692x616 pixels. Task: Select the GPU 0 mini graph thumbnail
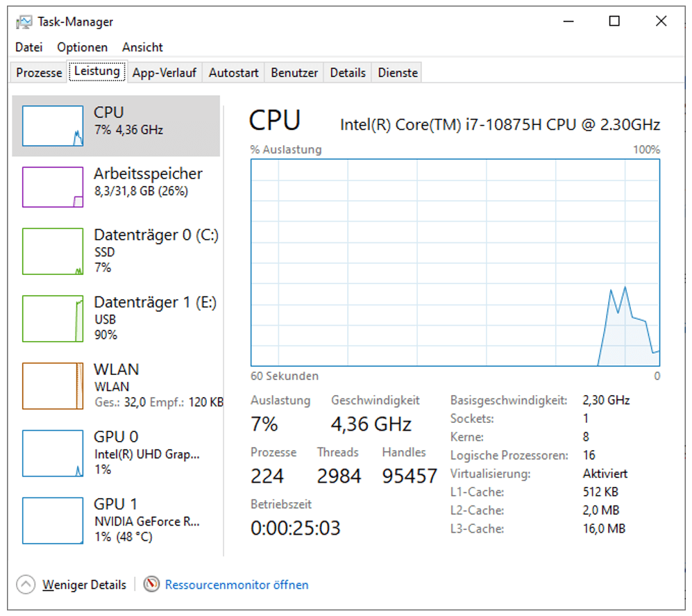(53, 453)
